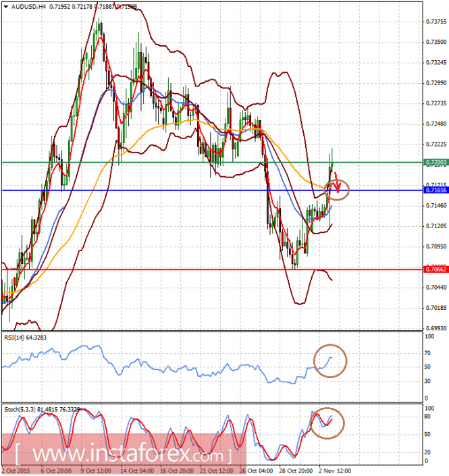The image size is (449, 476).
Task: Click the 2 Nov 12:00 time label
Action: click(335, 471)
